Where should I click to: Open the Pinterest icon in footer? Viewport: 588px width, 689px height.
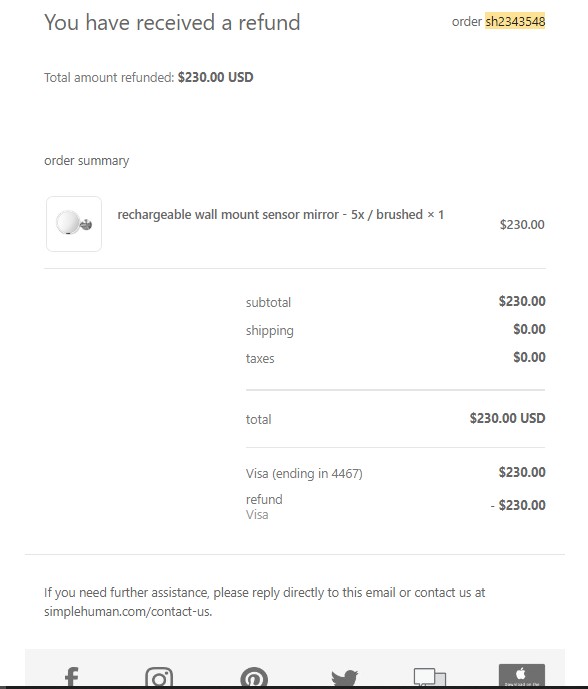254,677
